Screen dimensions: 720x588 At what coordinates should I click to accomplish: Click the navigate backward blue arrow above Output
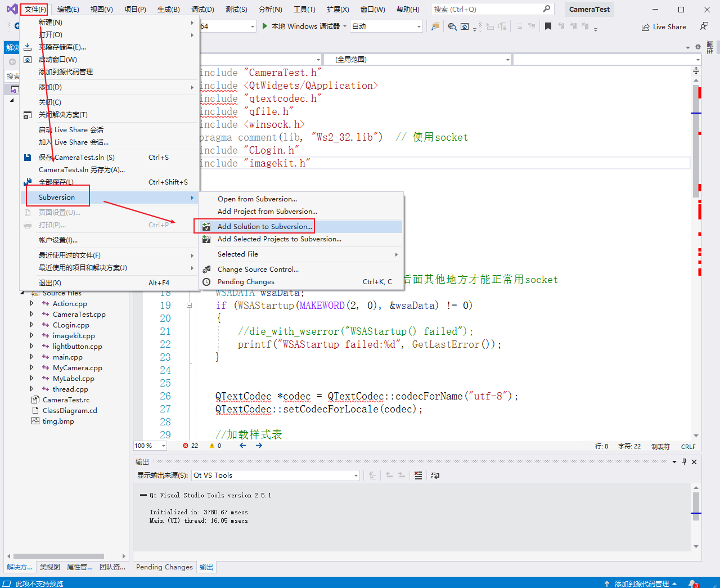click(242, 445)
